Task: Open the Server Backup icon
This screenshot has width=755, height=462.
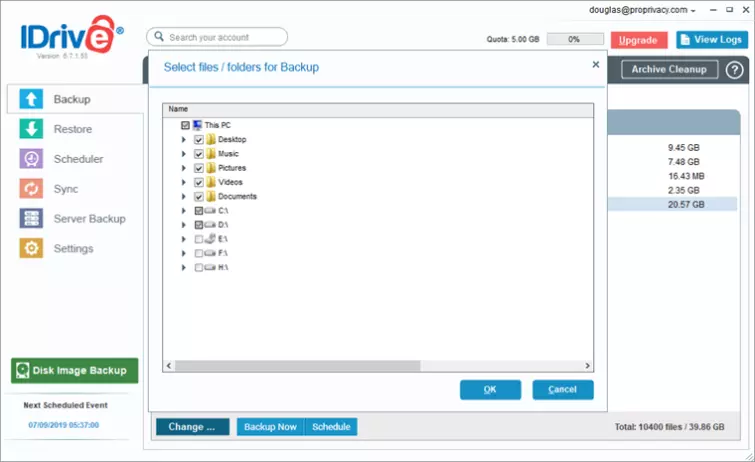Action: tap(31, 219)
